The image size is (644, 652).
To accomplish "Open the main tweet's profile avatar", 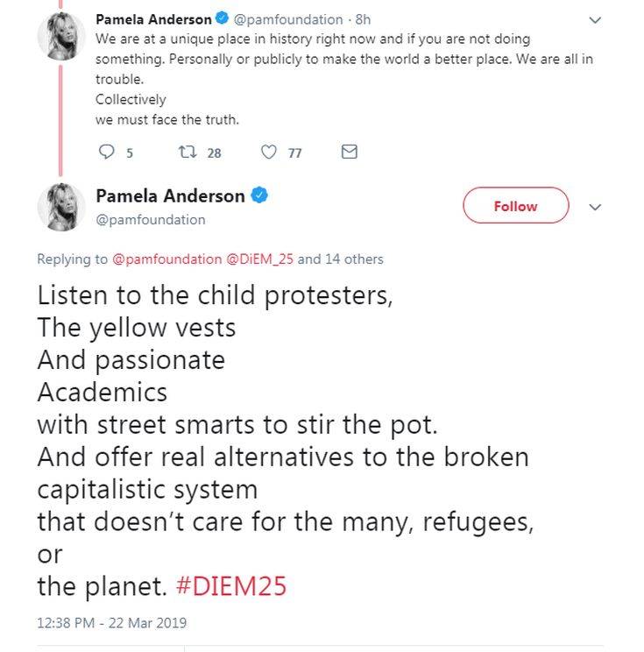I will [x=60, y=208].
